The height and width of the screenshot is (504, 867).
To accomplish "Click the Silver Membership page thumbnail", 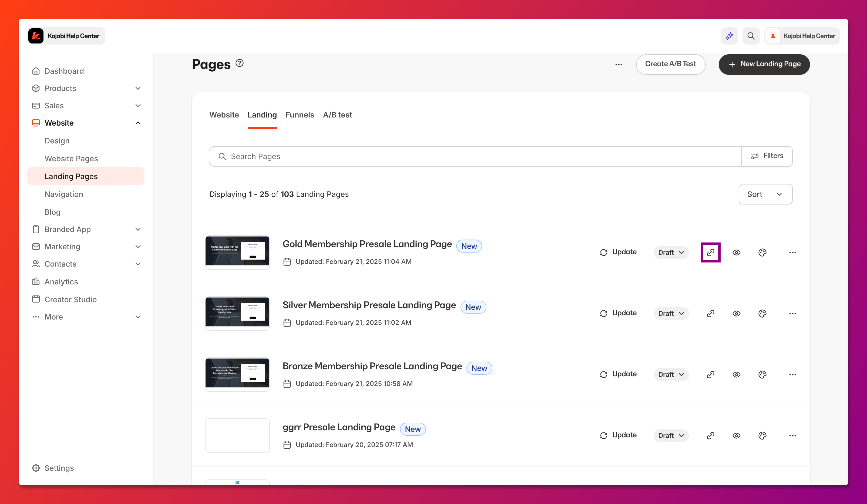I will click(237, 313).
